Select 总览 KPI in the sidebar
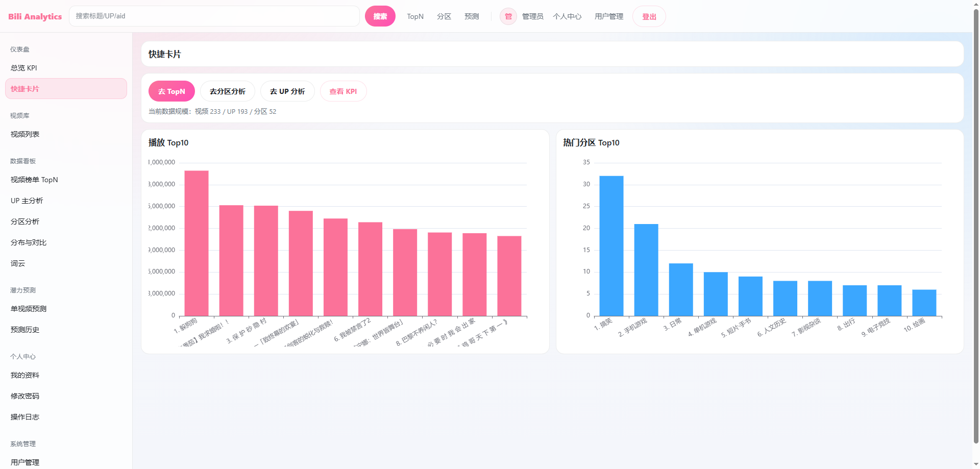The height and width of the screenshot is (469, 980). pyautogui.click(x=24, y=68)
